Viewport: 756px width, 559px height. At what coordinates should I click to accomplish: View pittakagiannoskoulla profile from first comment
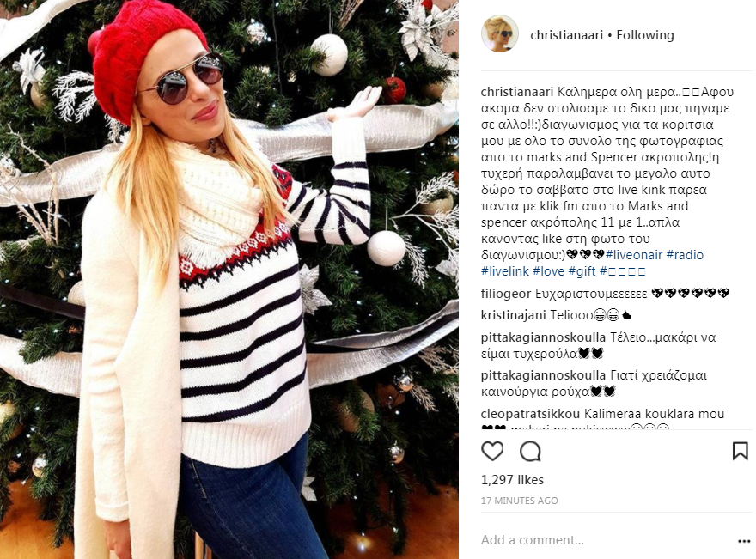click(543, 337)
